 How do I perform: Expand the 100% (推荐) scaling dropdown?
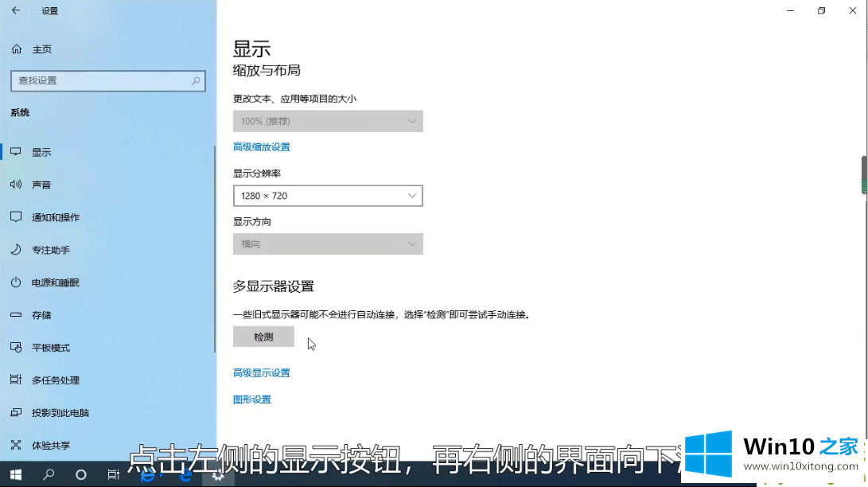pyautogui.click(x=328, y=121)
